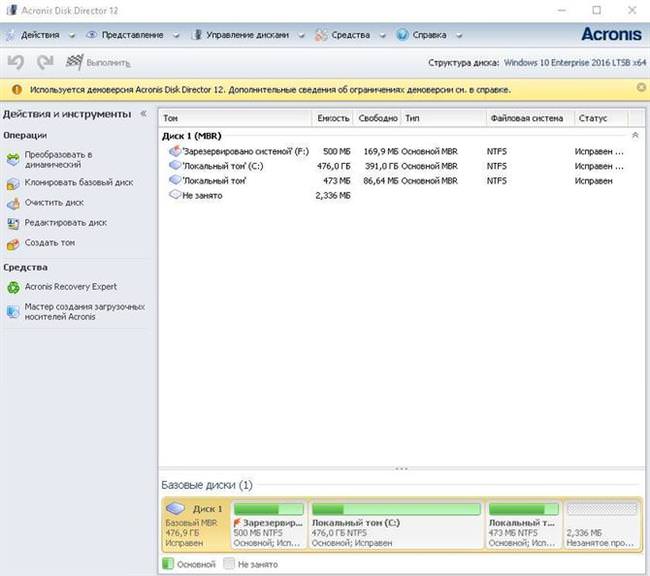Click the 'Клонировать базовый диск' icon

point(13,183)
